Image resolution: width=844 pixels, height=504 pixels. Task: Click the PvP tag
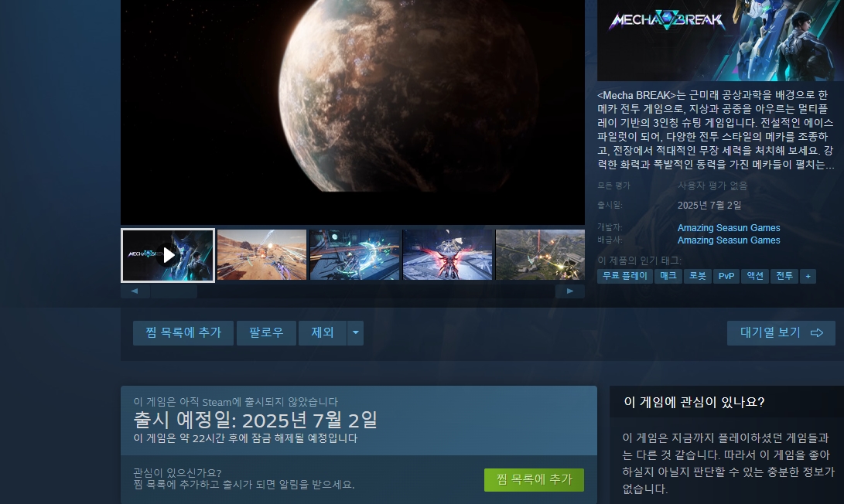(726, 276)
